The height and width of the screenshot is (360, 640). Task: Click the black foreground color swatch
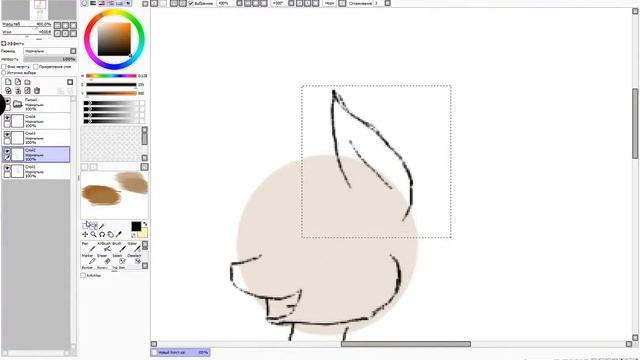pos(136,226)
